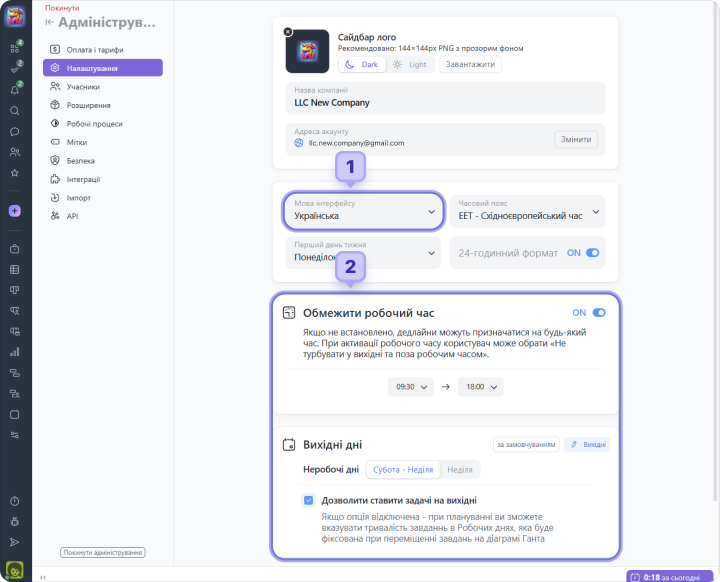Expand the Мова інтерфейсу dropdown
Screen dimensions: 720x582
click(362, 211)
